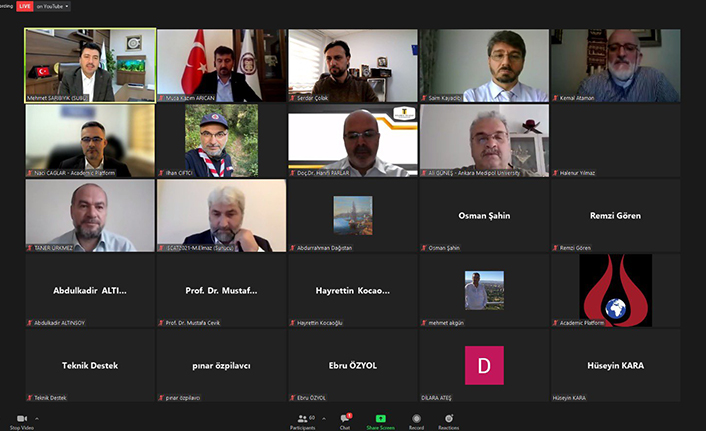Stop the camera with the Stop Video icon
Screen dimensions: 706x431
tap(22, 418)
